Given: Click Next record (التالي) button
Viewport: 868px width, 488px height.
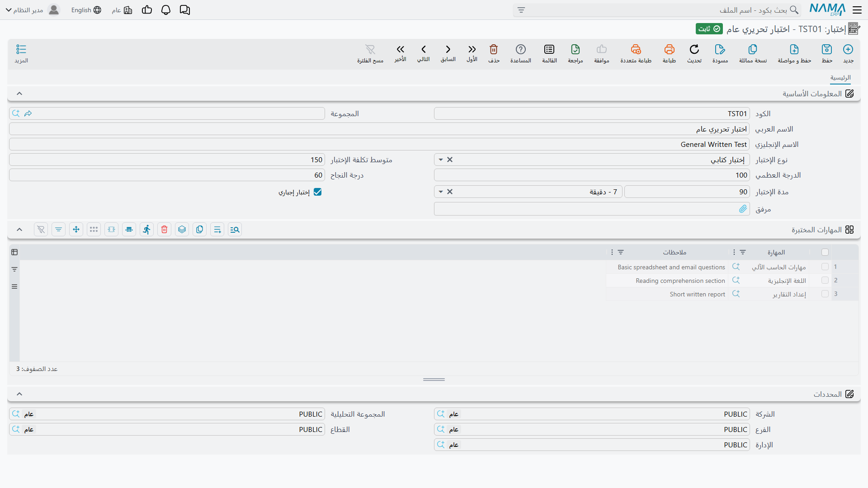Looking at the screenshot, I should pos(424,53).
